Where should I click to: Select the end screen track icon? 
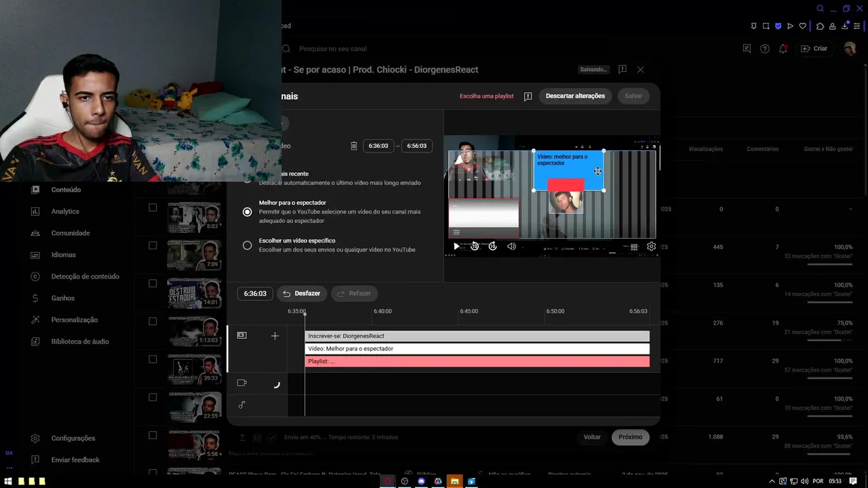[242, 335]
